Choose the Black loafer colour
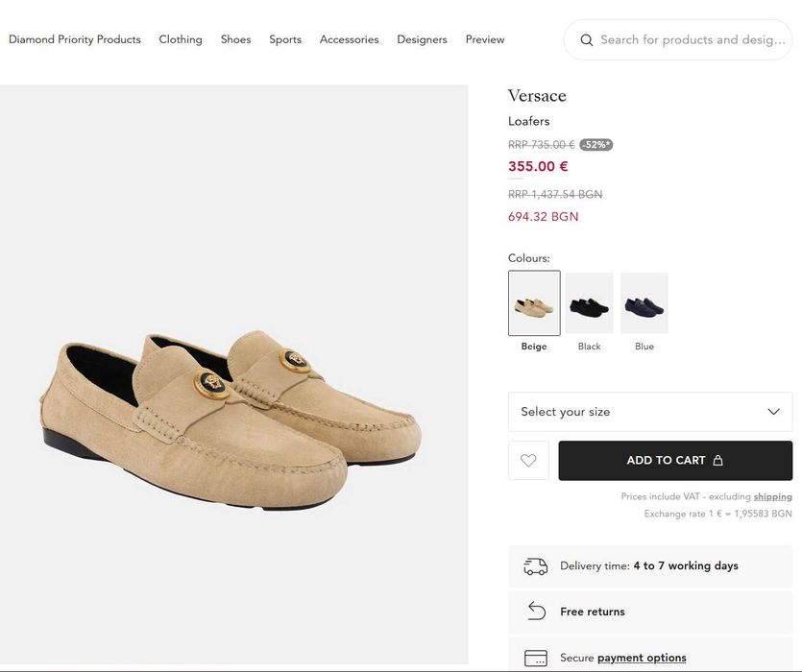 (x=589, y=303)
